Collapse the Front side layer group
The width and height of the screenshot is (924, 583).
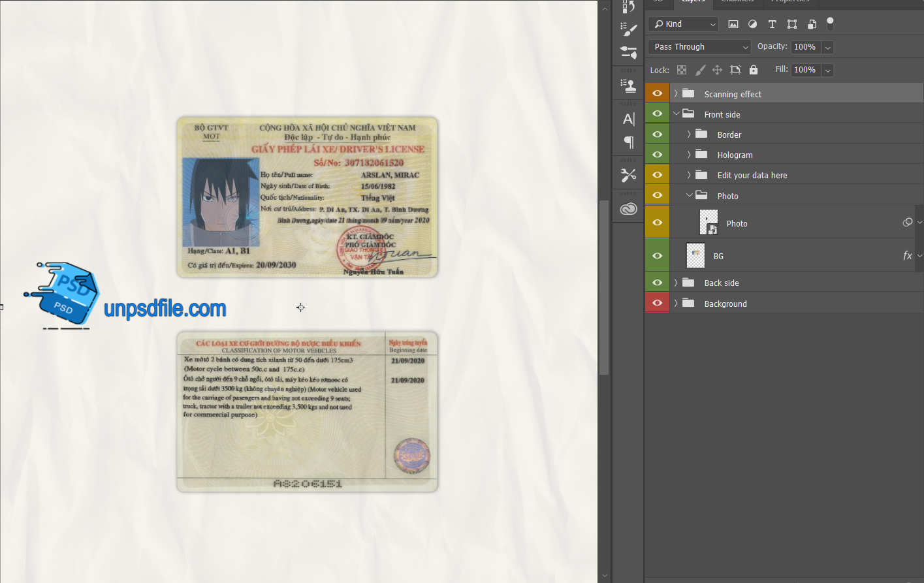coord(676,114)
